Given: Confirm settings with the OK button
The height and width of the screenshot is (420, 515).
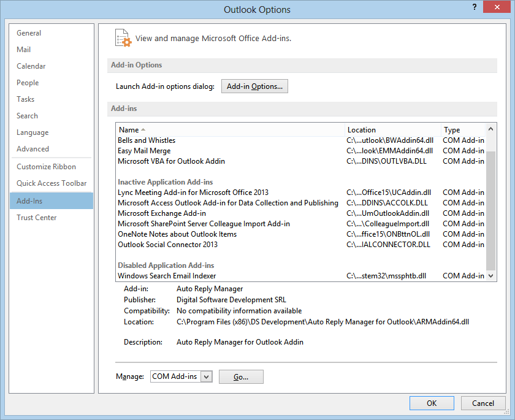Looking at the screenshot, I should click(x=432, y=403).
